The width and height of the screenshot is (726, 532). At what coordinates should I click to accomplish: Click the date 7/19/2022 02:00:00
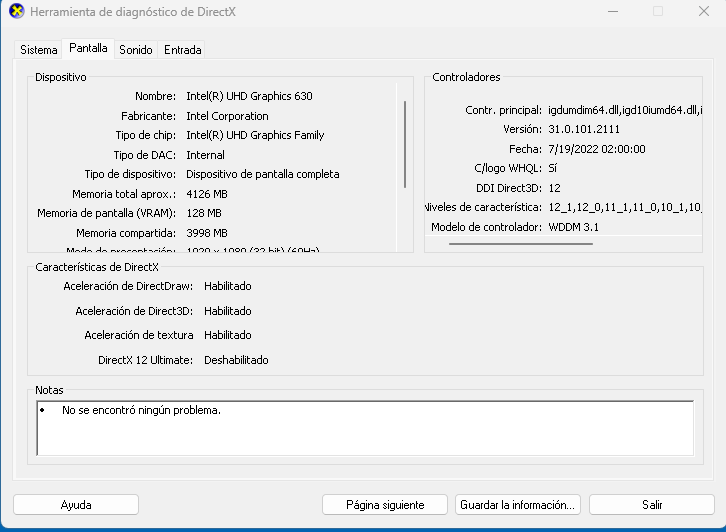coord(597,149)
